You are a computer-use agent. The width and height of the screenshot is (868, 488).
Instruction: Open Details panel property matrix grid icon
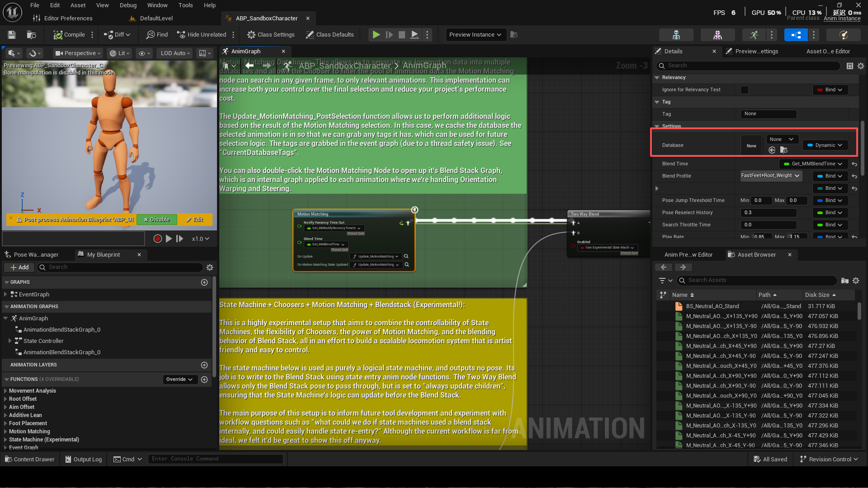850,66
